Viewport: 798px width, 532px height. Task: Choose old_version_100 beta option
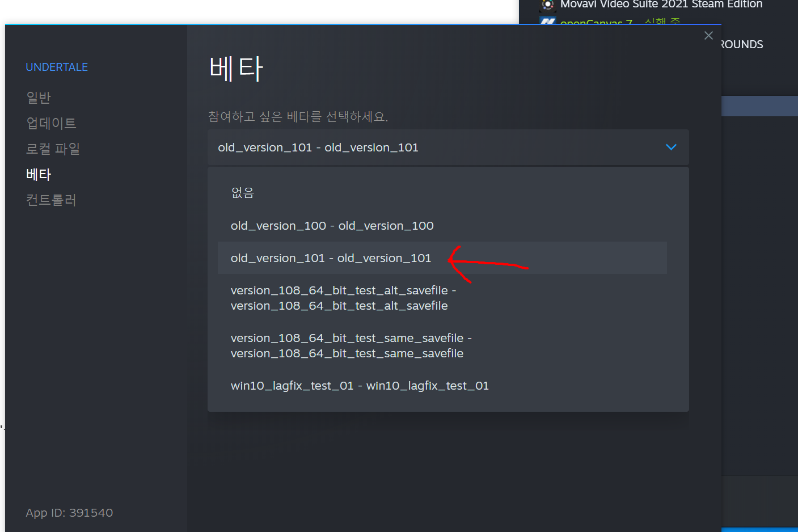coord(442,226)
